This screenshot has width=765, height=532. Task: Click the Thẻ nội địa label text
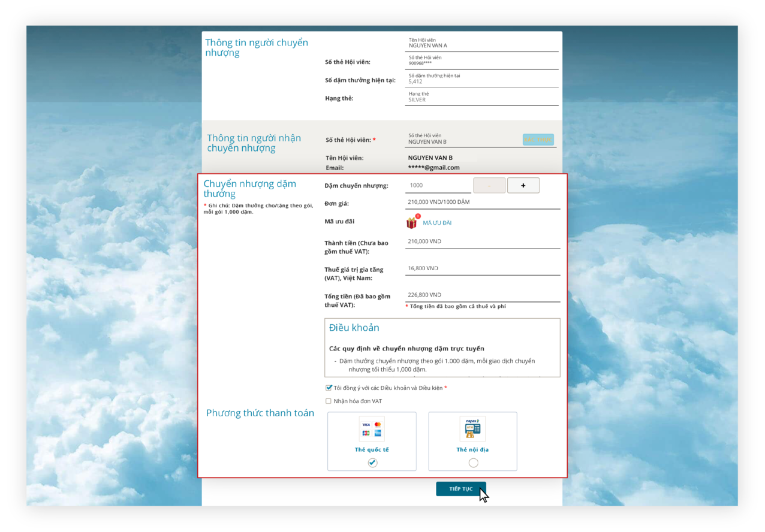472,449
